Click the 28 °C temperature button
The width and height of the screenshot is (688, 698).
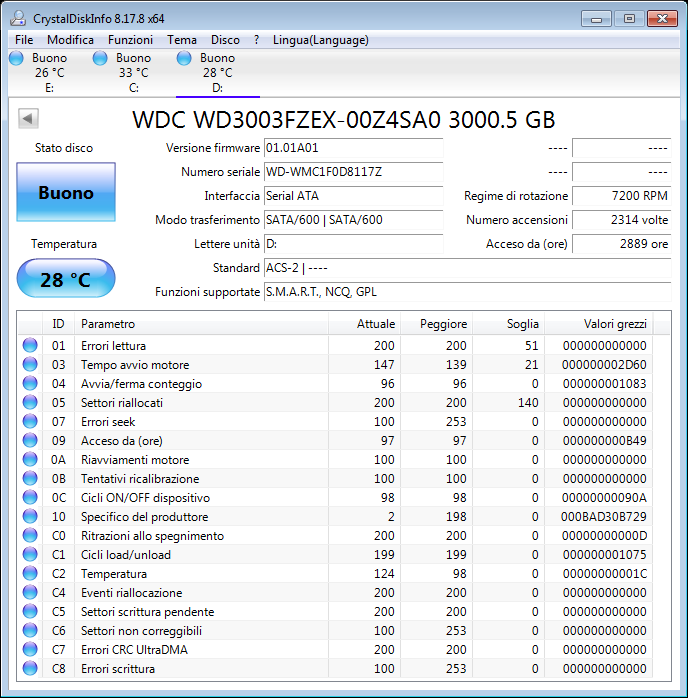point(66,278)
